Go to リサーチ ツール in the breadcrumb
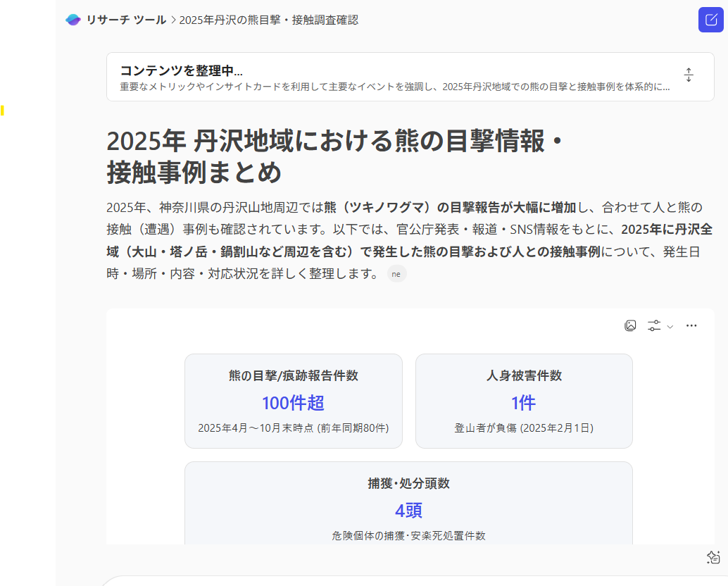 click(x=126, y=20)
